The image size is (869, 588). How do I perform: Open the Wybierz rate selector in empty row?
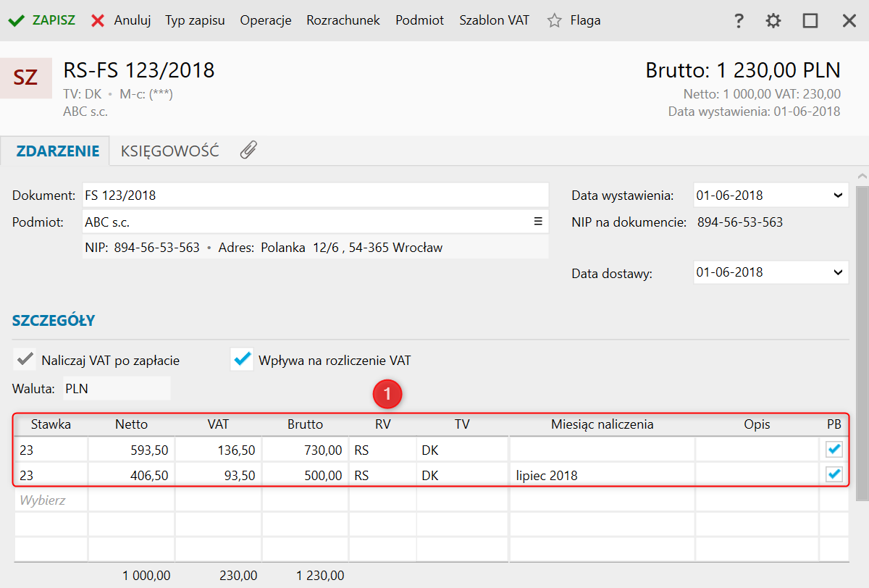(51, 500)
